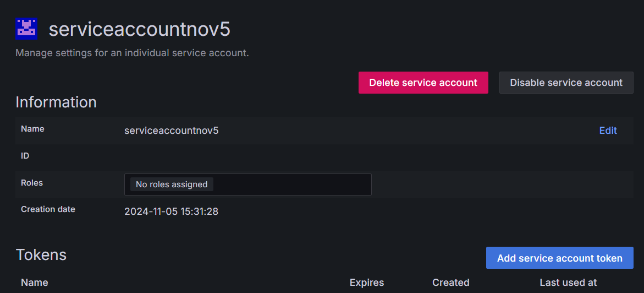This screenshot has width=644, height=293.
Task: Edit the service account name
Action: click(608, 131)
